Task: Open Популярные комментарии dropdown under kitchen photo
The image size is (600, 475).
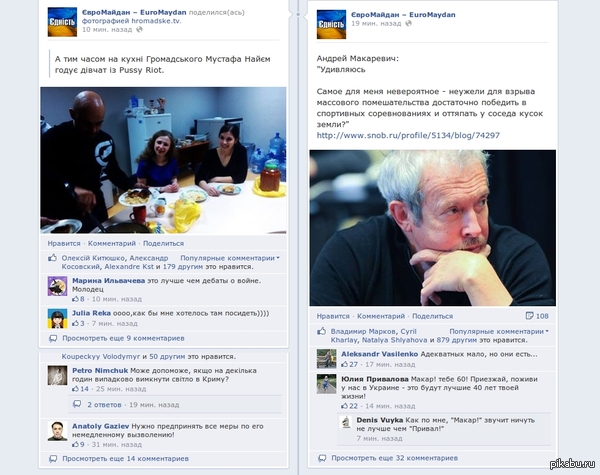Action: 230,258
